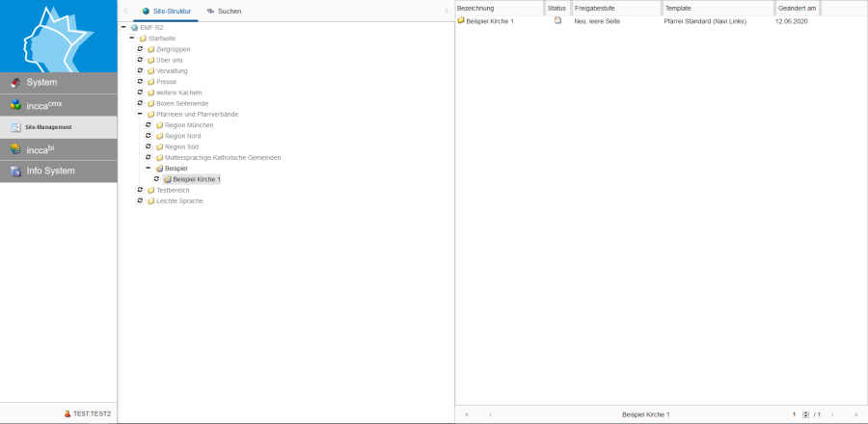
Task: Select Leichte Sprache in the tree
Action: (x=179, y=200)
